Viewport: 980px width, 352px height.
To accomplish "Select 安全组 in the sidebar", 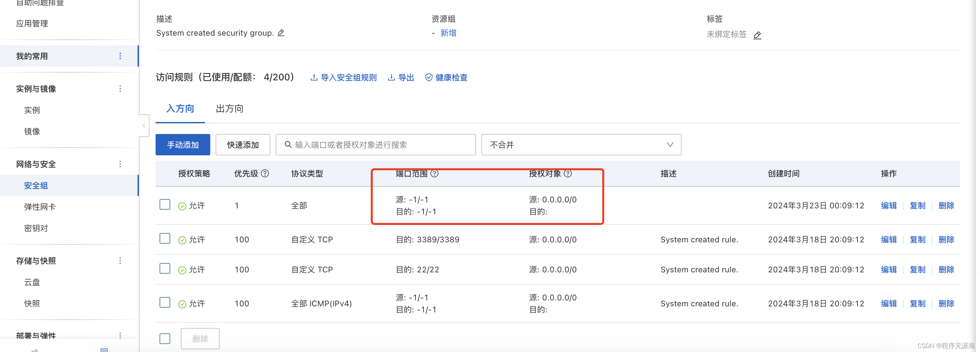I will [69, 185].
